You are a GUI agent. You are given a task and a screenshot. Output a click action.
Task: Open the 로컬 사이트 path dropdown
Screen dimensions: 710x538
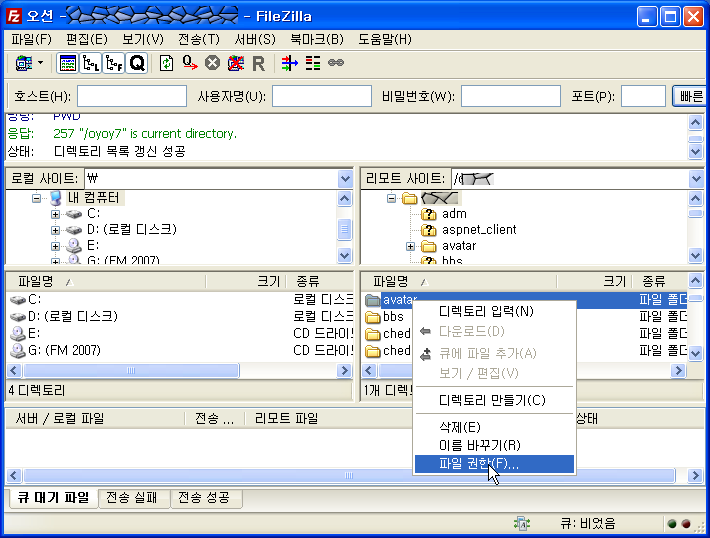pyautogui.click(x=345, y=179)
